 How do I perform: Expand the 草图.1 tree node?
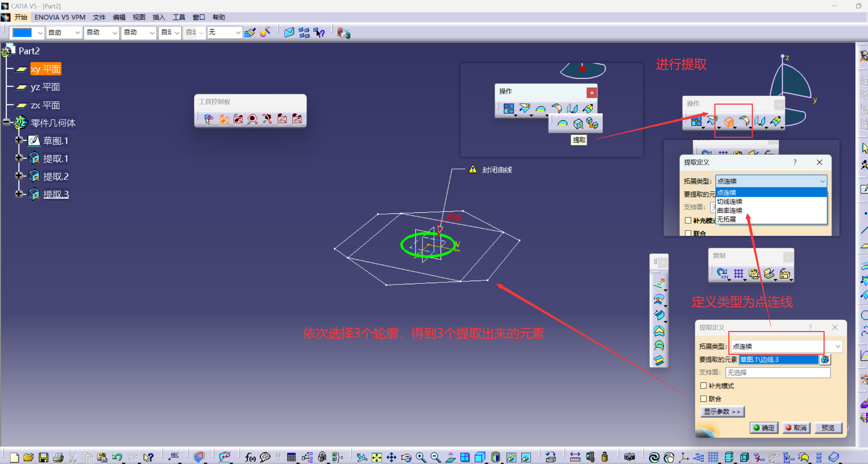pyautogui.click(x=19, y=140)
